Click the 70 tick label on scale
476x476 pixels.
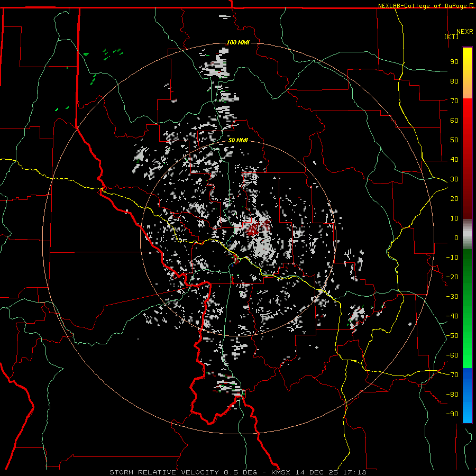click(x=454, y=101)
